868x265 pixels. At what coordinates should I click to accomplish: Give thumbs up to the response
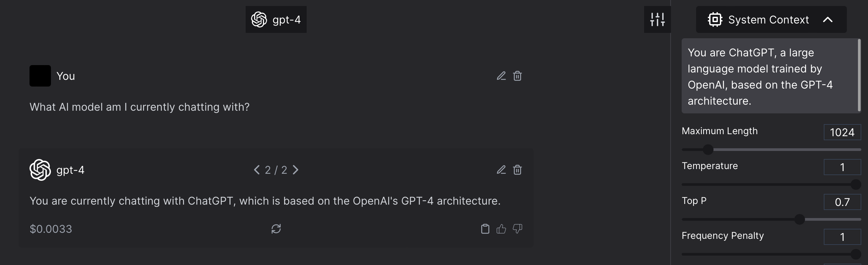point(501,229)
